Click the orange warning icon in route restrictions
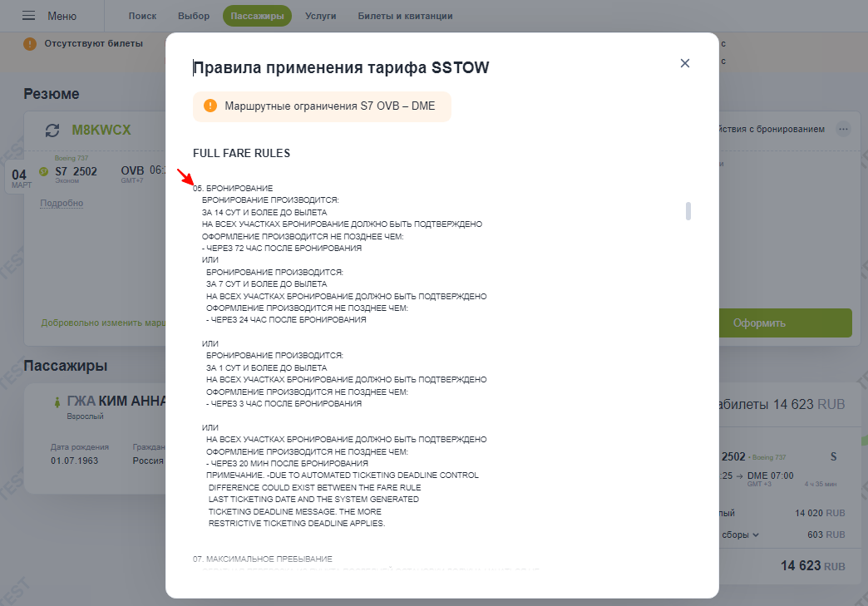 (210, 105)
